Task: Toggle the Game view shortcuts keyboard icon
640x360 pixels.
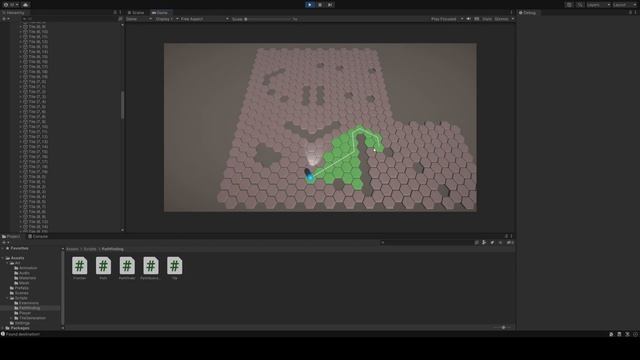Action: click(477, 19)
